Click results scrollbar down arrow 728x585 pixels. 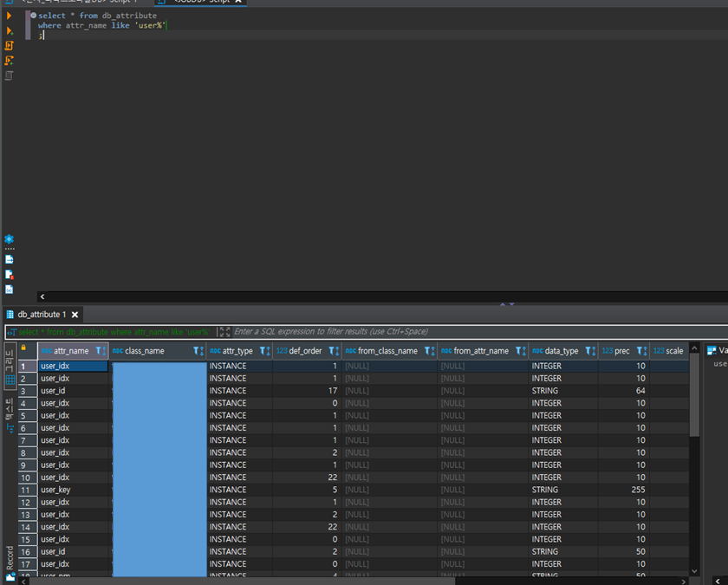click(x=694, y=571)
